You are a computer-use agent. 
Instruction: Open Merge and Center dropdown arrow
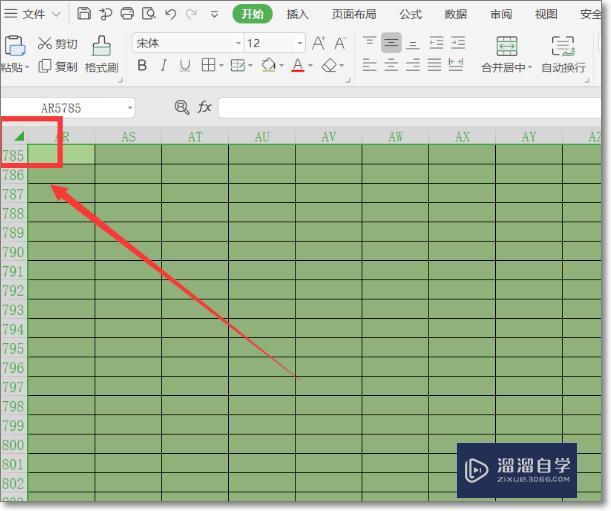[530, 67]
